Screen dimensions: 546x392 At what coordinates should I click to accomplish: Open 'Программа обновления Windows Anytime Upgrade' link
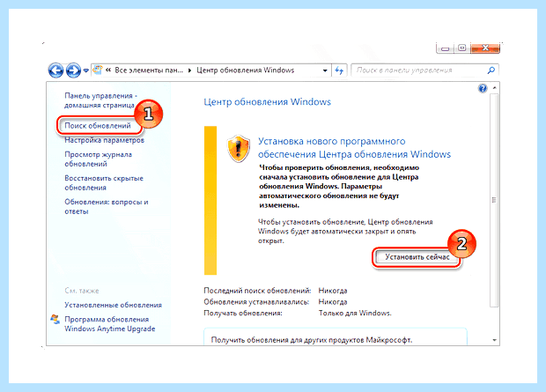click(110, 324)
